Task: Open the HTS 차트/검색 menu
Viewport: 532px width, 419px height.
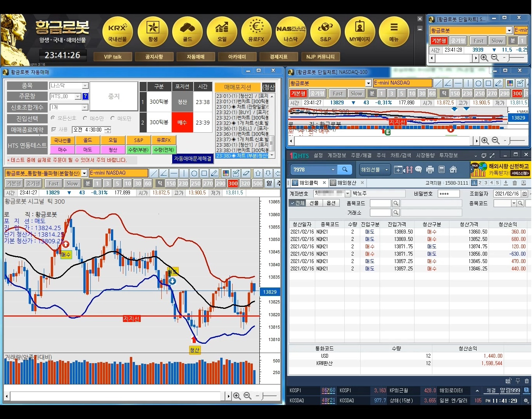Action: (401, 155)
